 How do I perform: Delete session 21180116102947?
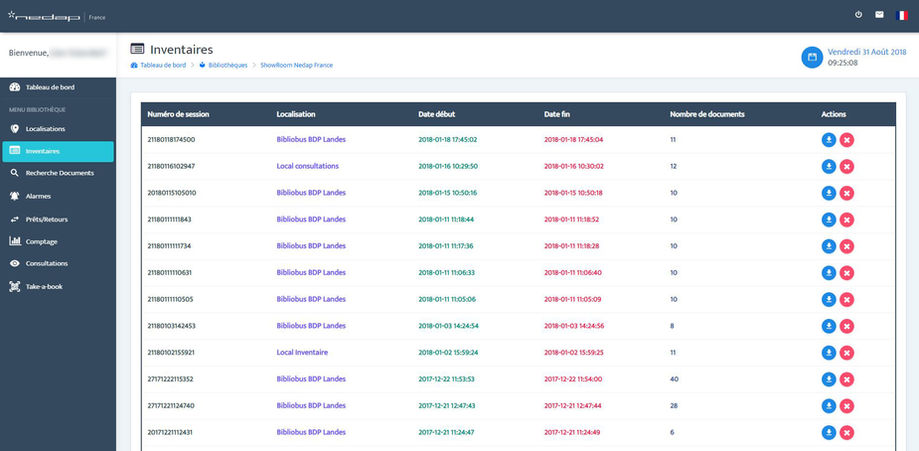[x=846, y=167]
